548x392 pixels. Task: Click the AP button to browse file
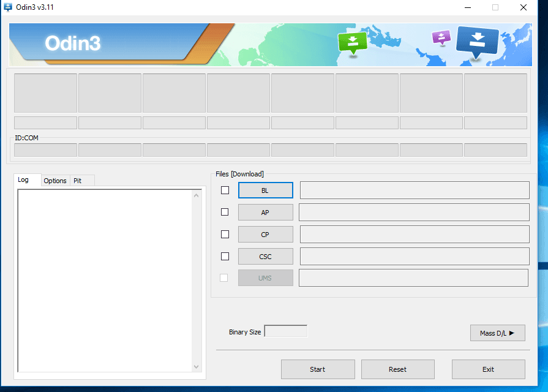(266, 213)
